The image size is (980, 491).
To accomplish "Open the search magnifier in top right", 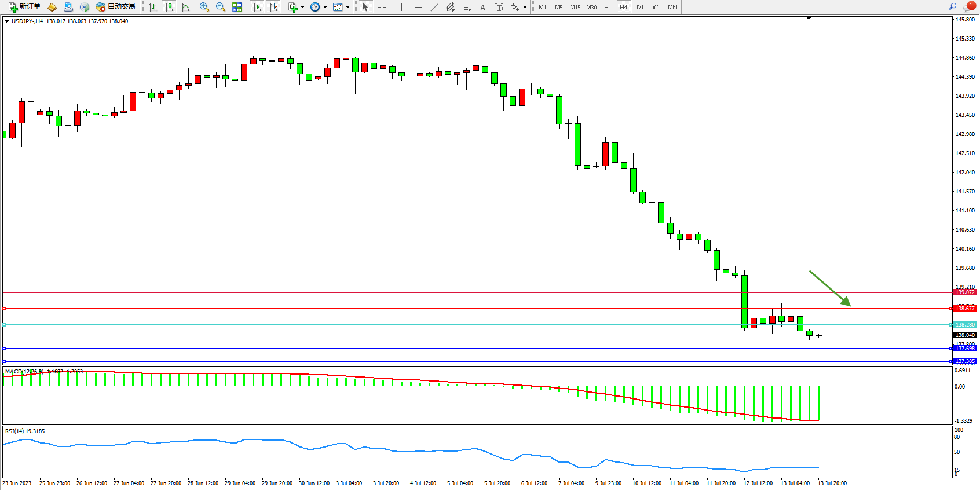I will click(952, 7).
